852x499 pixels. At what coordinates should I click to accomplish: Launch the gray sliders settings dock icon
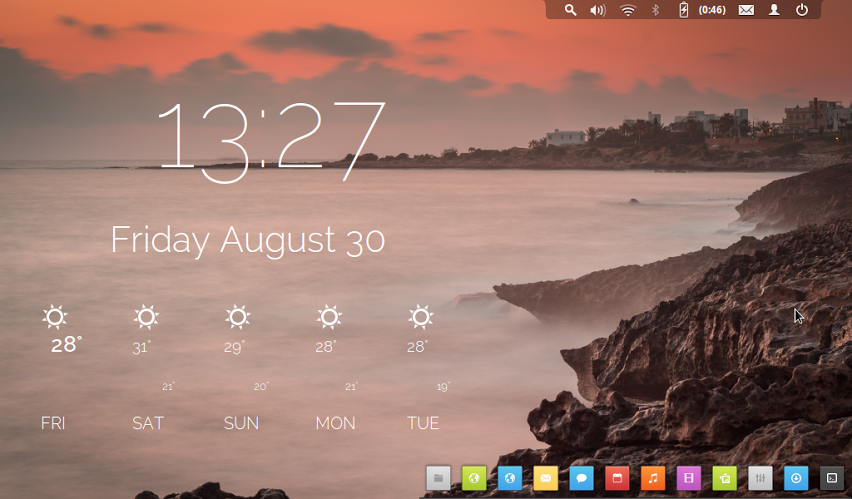tap(760, 478)
